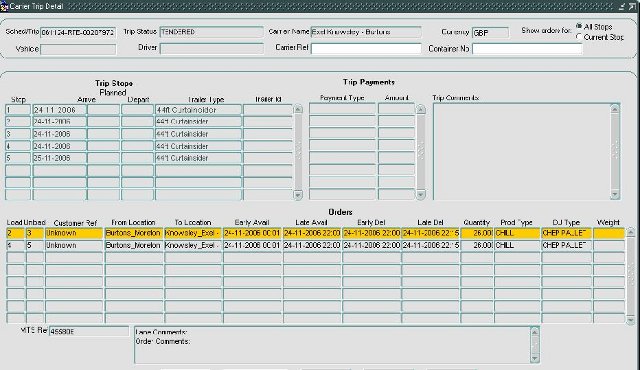Click the Container No input field

(x=527, y=49)
